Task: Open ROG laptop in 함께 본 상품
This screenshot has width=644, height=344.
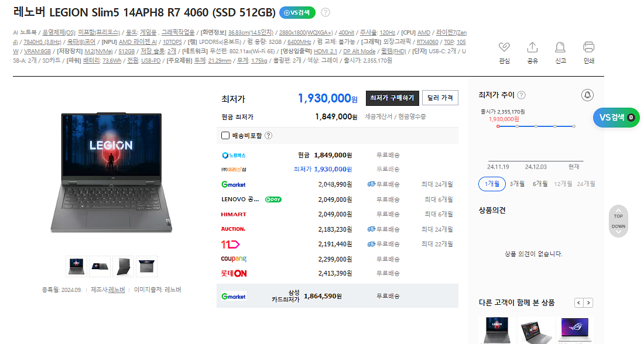Action: tap(574, 330)
